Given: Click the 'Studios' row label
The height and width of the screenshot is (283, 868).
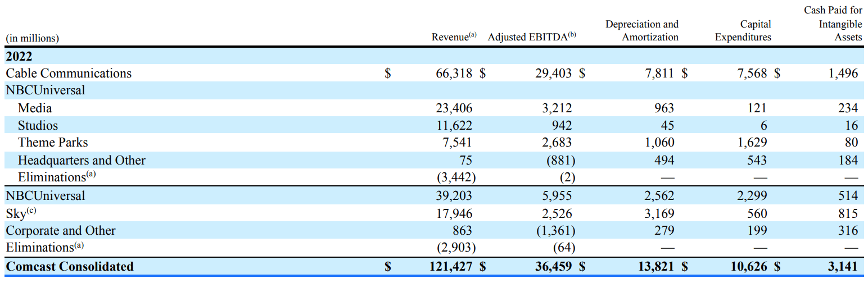Looking at the screenshot, I should tap(38, 126).
